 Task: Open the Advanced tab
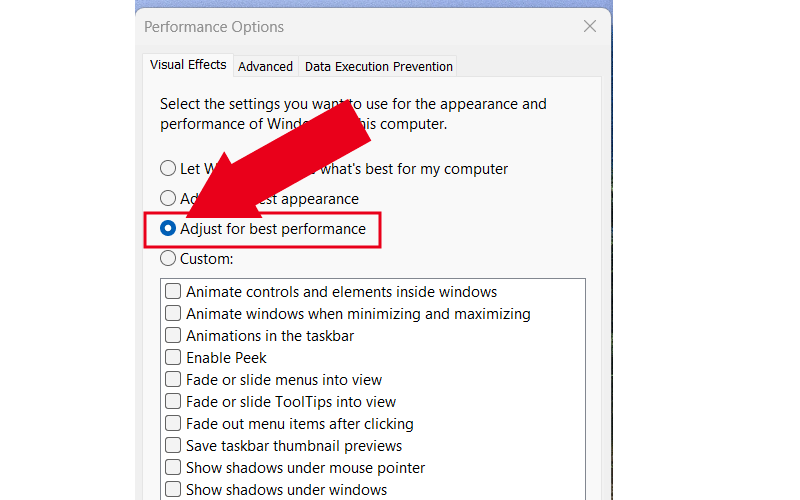tap(265, 66)
